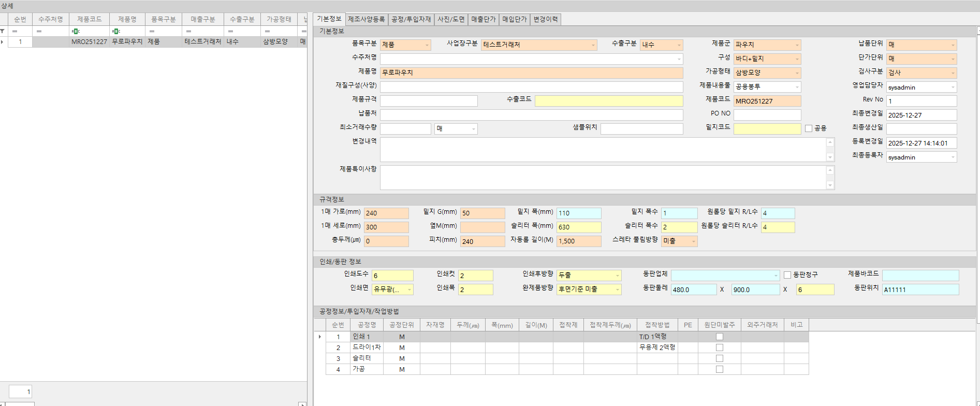The height and width of the screenshot is (406, 980).
Task: Click MRO251227 cell in product list
Action: tap(90, 41)
